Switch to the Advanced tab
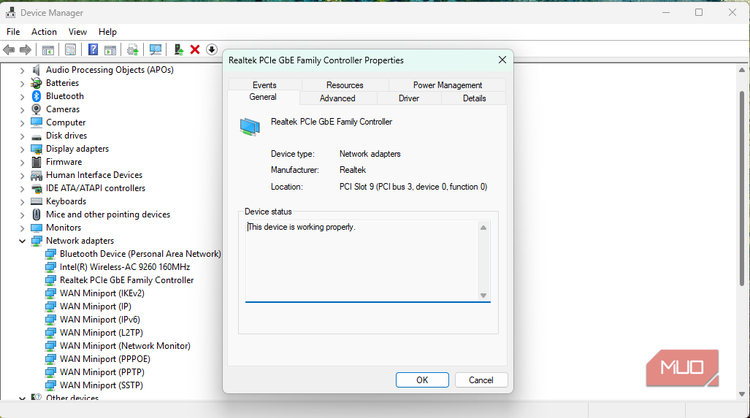This screenshot has width=750, height=418. [337, 98]
